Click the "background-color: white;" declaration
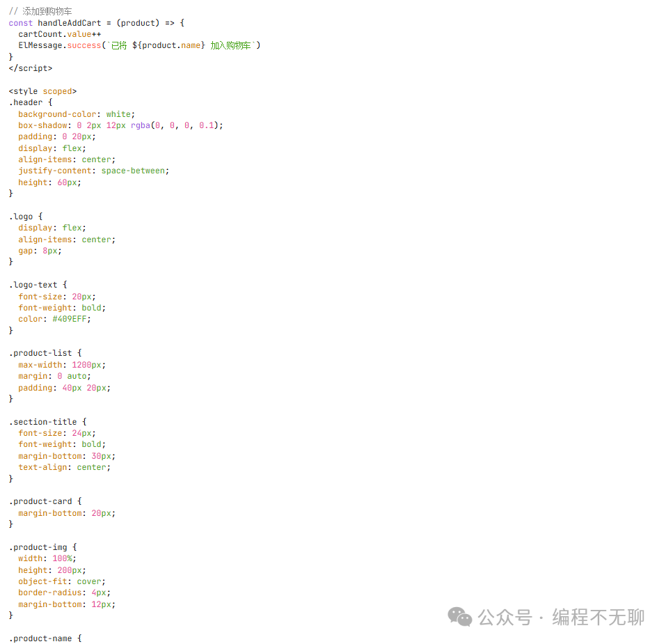The height and width of the screenshot is (644, 666). (77, 114)
